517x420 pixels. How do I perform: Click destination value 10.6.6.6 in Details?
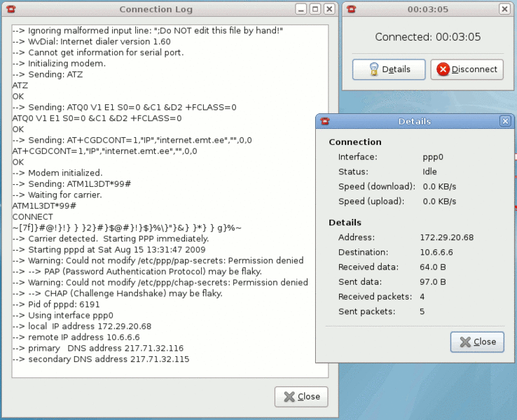[436, 252]
